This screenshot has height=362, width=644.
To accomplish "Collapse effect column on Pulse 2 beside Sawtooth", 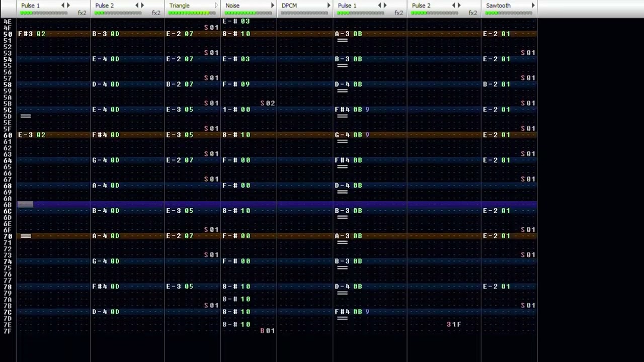I will pyautogui.click(x=454, y=6).
